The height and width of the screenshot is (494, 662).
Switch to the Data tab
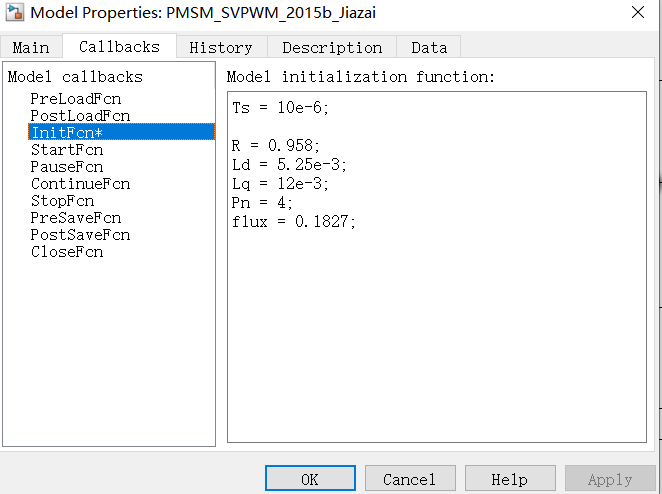(x=429, y=47)
